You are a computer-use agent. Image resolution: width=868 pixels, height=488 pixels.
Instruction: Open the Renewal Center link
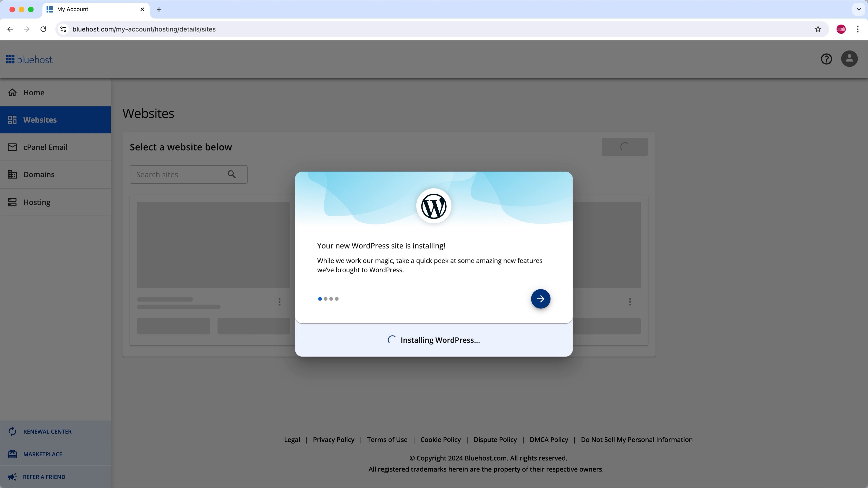click(55, 432)
